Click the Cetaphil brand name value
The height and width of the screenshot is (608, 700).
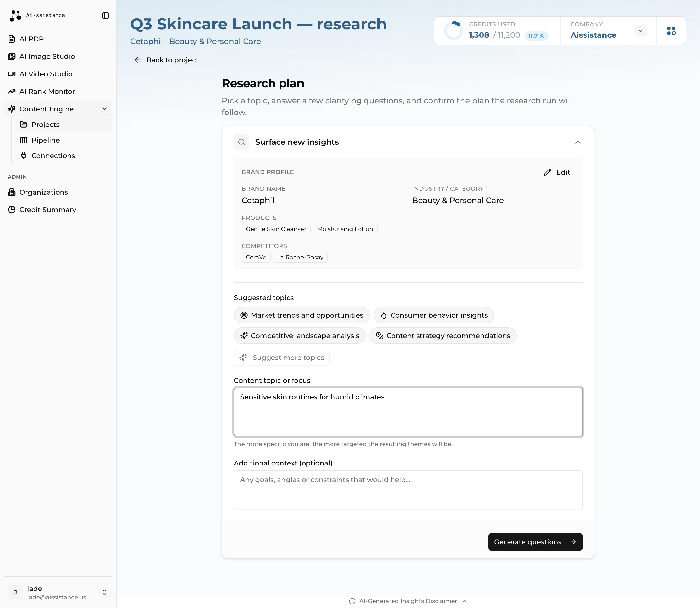point(258,200)
